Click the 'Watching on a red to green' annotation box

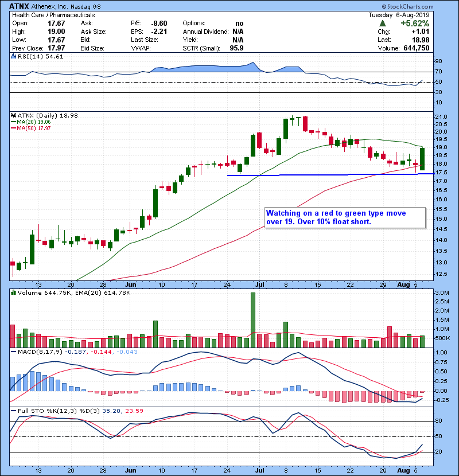pyautogui.click(x=345, y=218)
